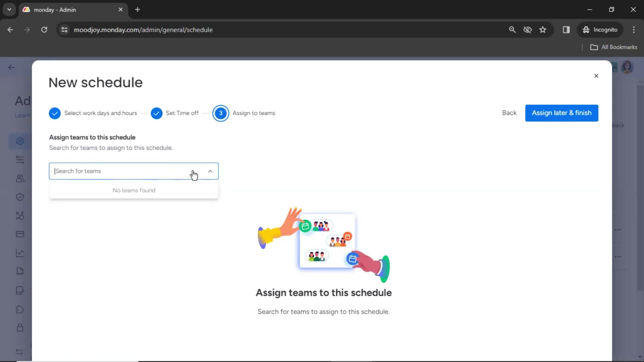Navigate back using Back button
The height and width of the screenshot is (362, 644).
(509, 113)
